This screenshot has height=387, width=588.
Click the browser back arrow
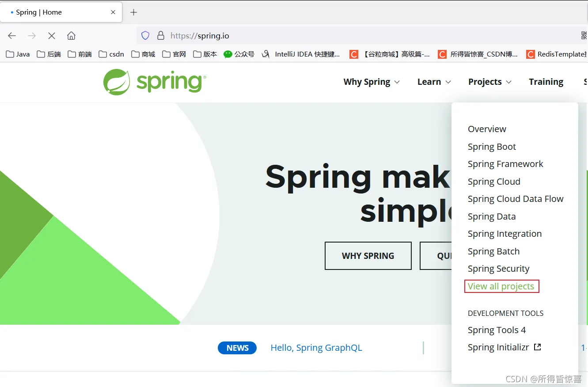click(12, 36)
